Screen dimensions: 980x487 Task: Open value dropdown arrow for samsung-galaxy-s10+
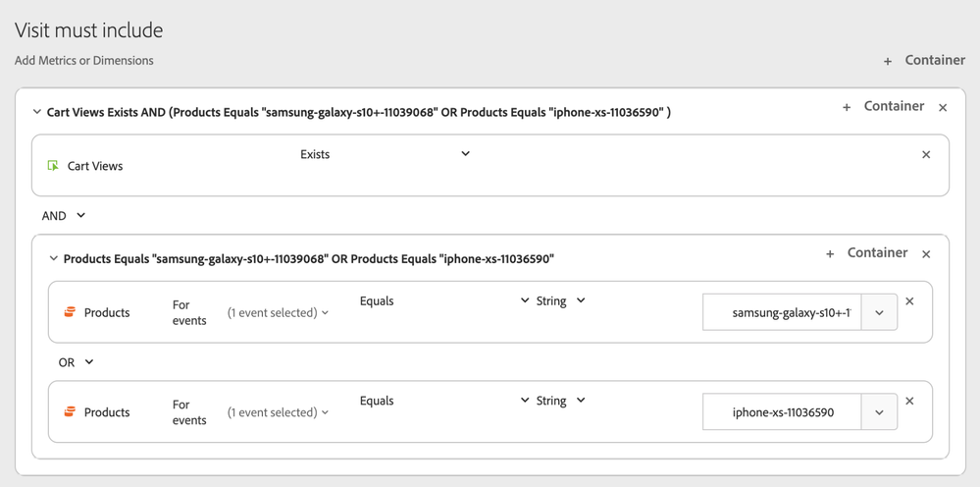[x=879, y=312]
